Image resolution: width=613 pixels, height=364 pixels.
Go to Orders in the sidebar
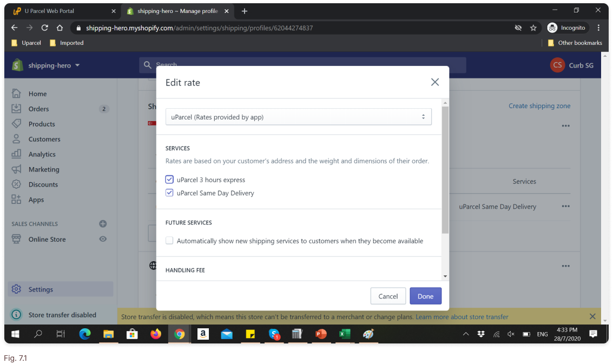[x=39, y=109]
